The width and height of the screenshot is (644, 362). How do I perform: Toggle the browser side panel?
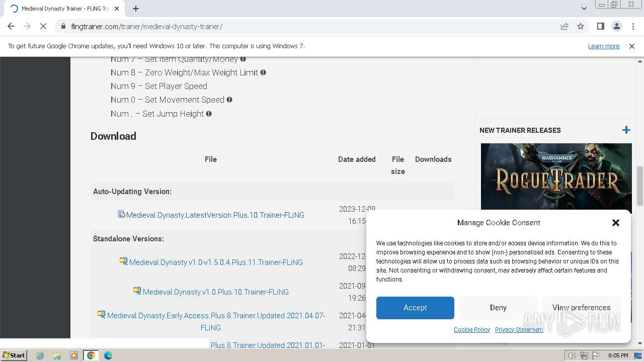coord(600,26)
